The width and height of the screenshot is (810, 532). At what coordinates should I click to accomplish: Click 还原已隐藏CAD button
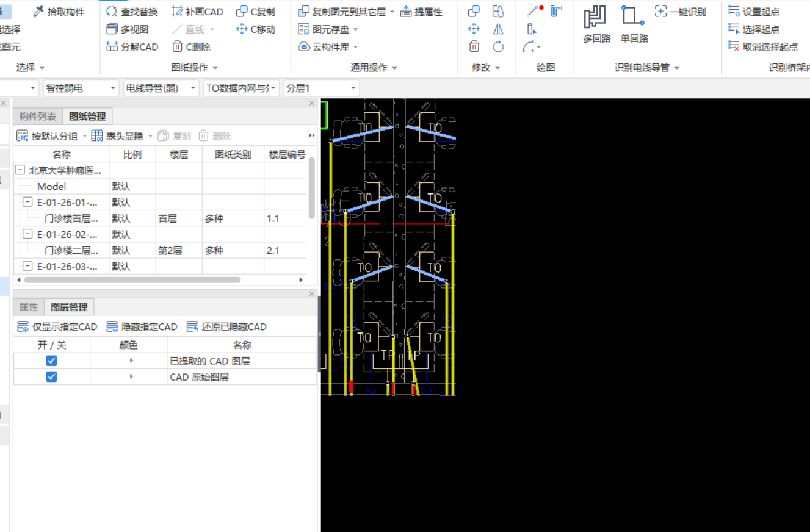point(226,326)
